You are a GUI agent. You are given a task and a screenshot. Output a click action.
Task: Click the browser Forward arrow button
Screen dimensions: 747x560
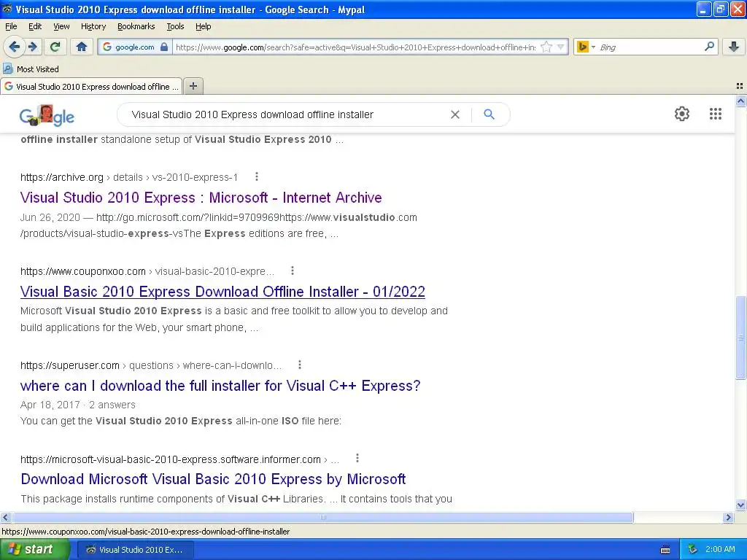33,47
